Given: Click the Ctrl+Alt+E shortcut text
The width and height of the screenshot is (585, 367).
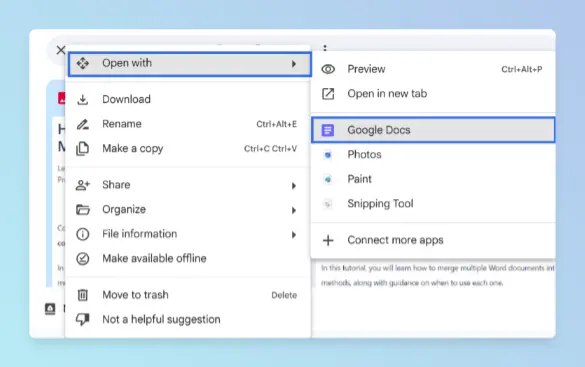Looking at the screenshot, I should [x=276, y=124].
